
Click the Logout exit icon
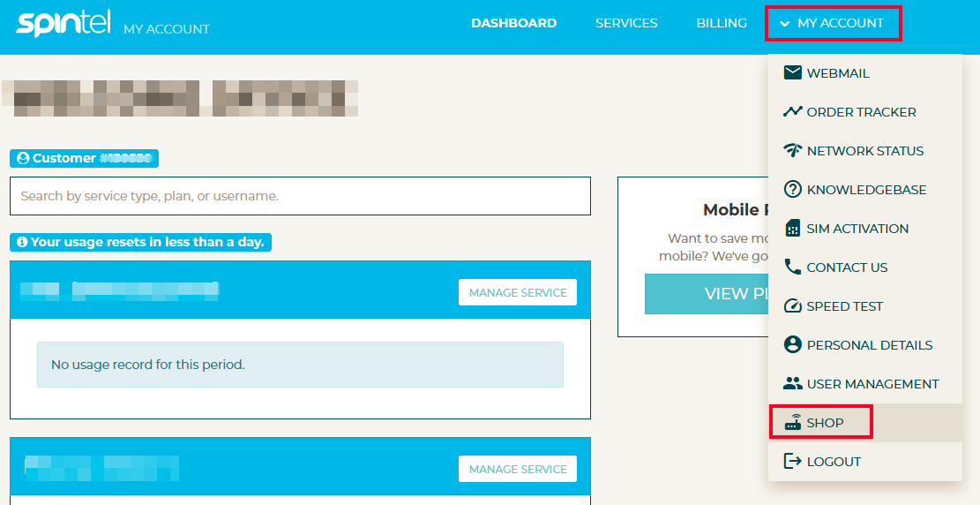[792, 461]
